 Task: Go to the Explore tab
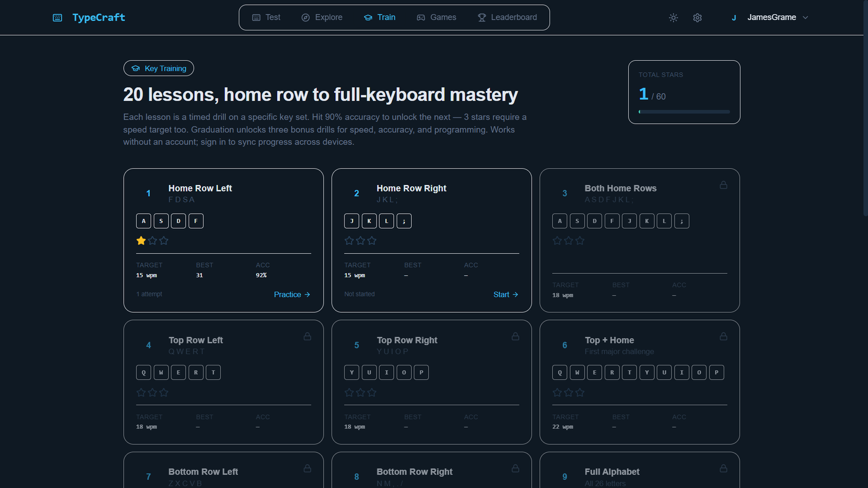[322, 17]
